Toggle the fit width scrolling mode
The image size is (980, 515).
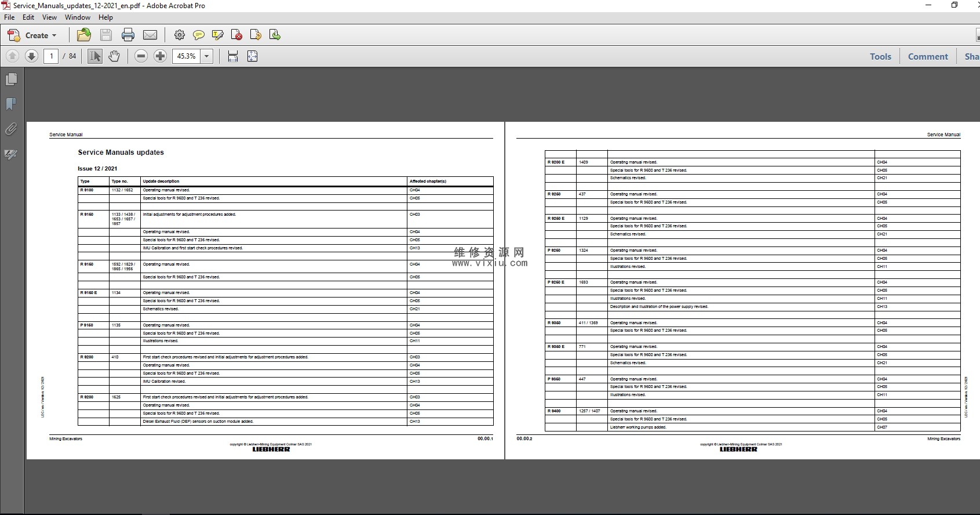click(233, 56)
